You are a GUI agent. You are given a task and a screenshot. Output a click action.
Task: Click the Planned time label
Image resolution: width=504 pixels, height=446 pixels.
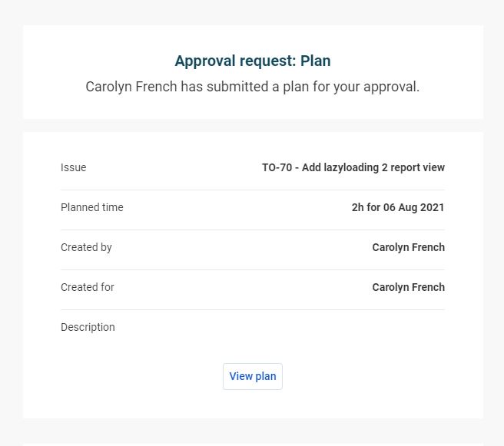(x=92, y=207)
